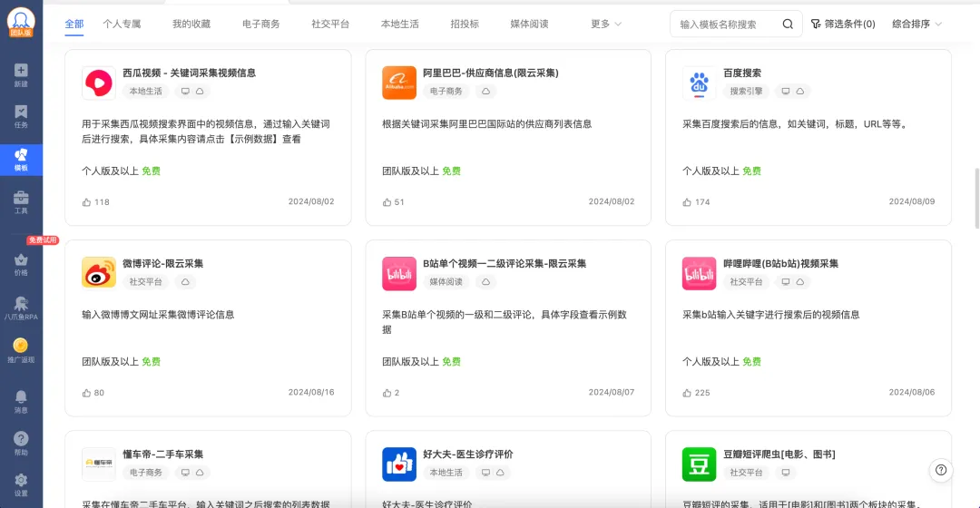Click the 西瓜视频 app logo
980x508 pixels.
[99, 83]
